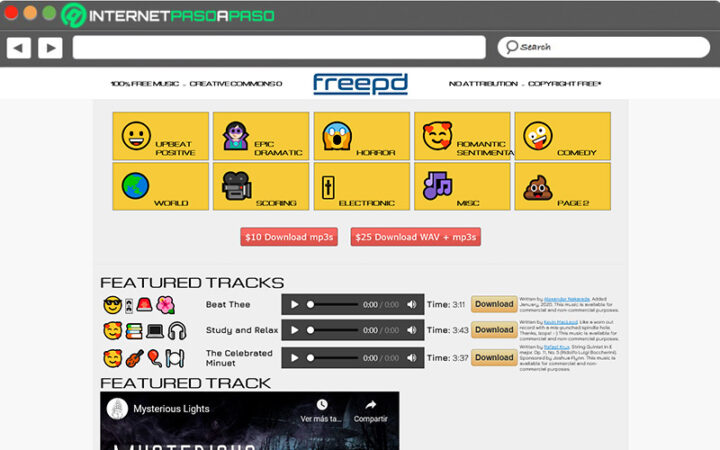Click the $10 Download mp3s button
This screenshot has width=720, height=450.
289,237
